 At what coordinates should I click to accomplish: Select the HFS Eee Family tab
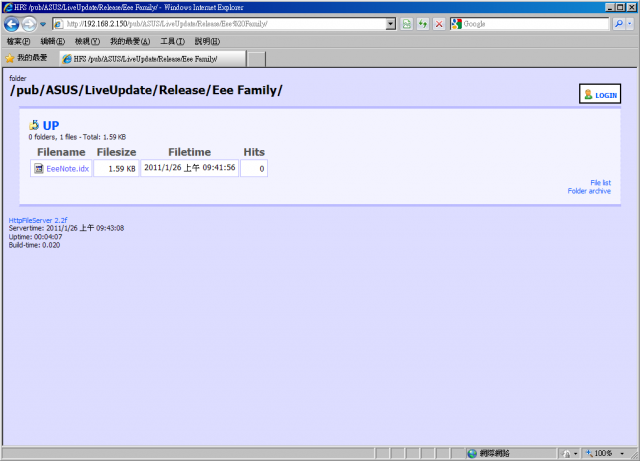pyautogui.click(x=153, y=59)
